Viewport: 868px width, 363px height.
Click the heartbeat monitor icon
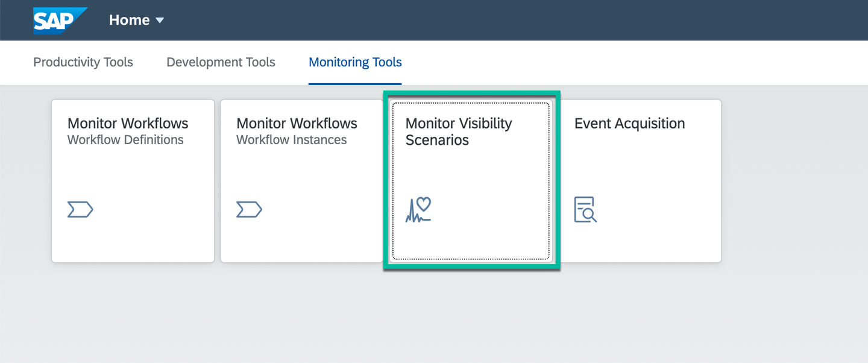click(418, 210)
